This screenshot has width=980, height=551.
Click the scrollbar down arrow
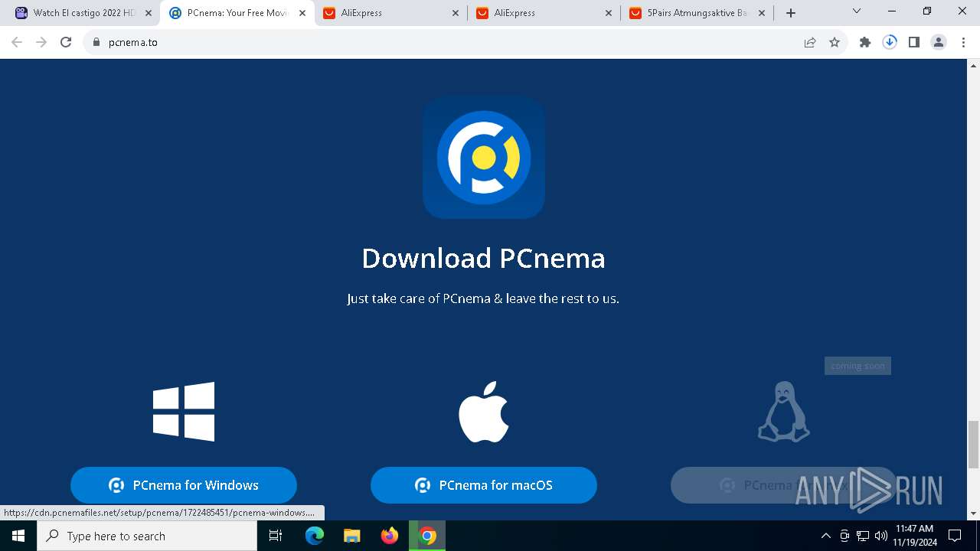tap(974, 514)
